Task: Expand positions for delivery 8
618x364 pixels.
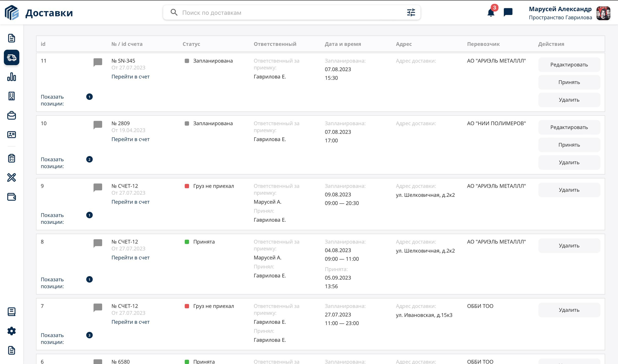Action: pos(52,283)
